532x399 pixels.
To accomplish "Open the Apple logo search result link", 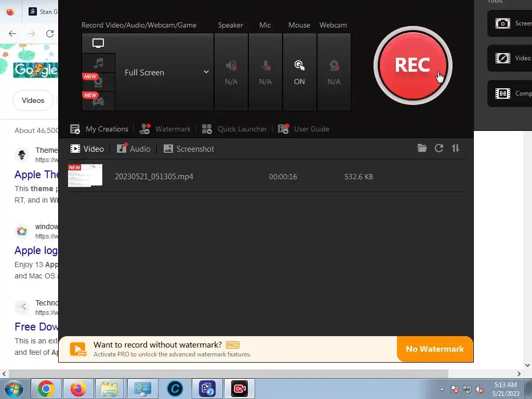I will [x=36, y=250].
